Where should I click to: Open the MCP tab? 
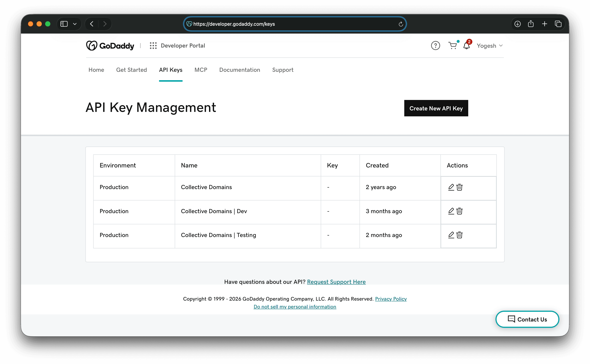click(201, 70)
